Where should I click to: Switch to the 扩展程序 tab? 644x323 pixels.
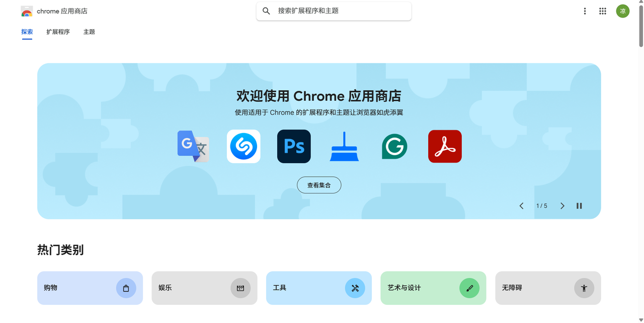58,32
